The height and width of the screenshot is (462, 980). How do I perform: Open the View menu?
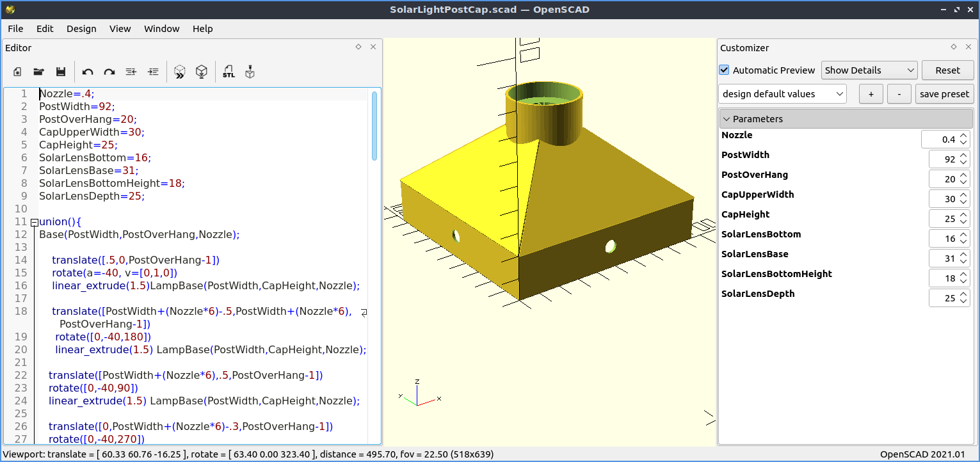coord(120,29)
